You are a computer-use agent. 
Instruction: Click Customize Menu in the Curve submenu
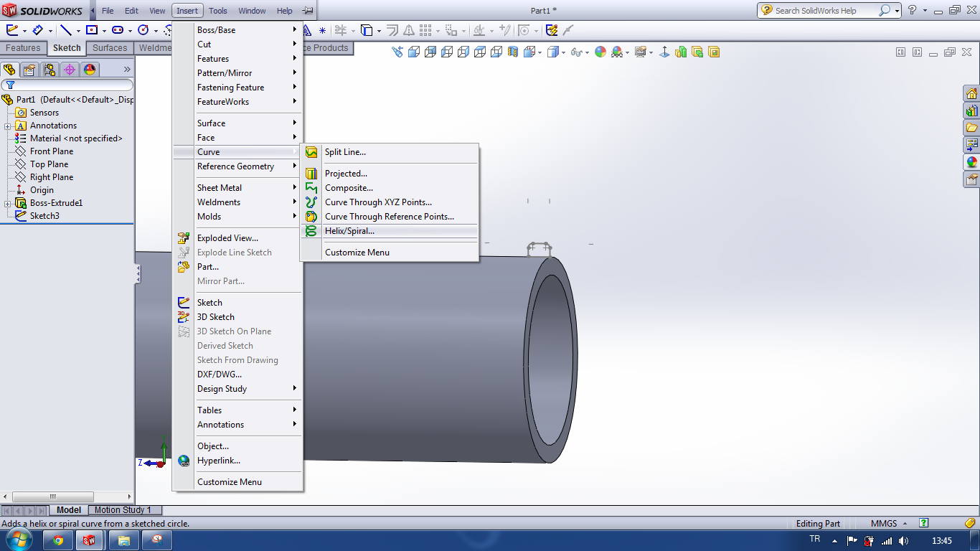[357, 253]
